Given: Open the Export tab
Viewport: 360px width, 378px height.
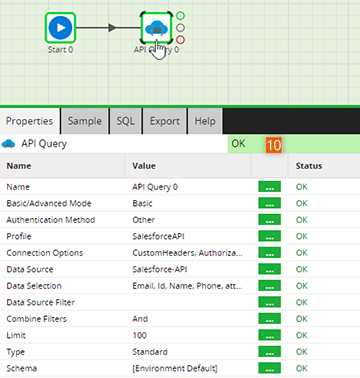Looking at the screenshot, I should pyautogui.click(x=164, y=121).
